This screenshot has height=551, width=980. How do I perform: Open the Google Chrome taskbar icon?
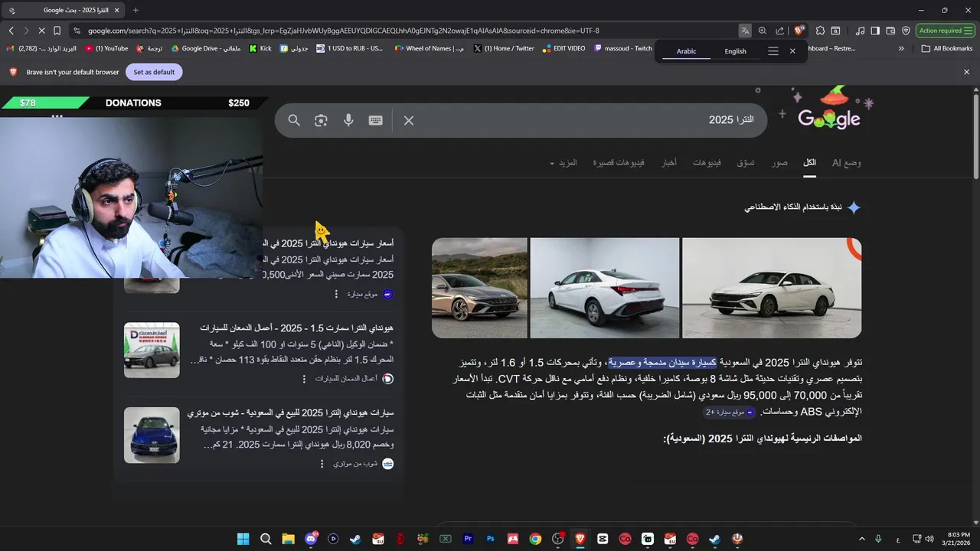pos(535,539)
